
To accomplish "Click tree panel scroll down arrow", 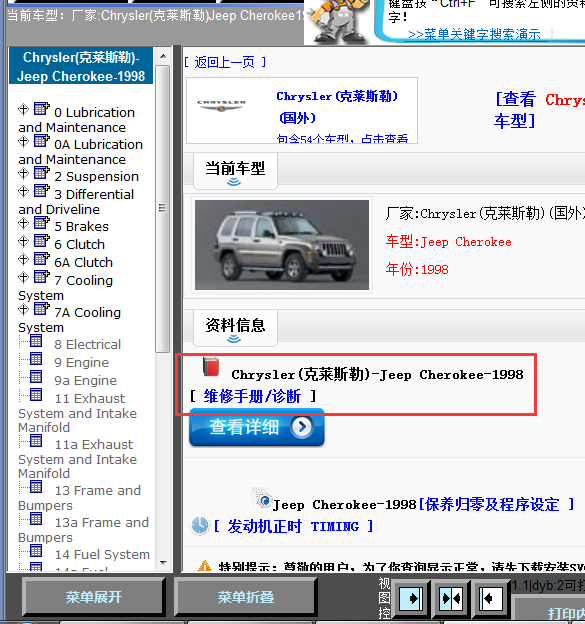I will pos(163,563).
